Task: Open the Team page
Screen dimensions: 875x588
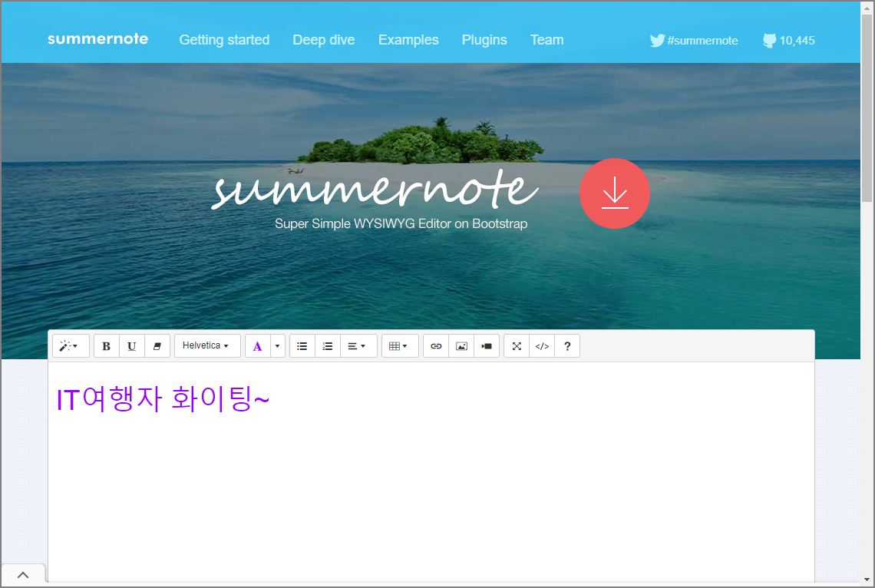Action: tap(546, 40)
